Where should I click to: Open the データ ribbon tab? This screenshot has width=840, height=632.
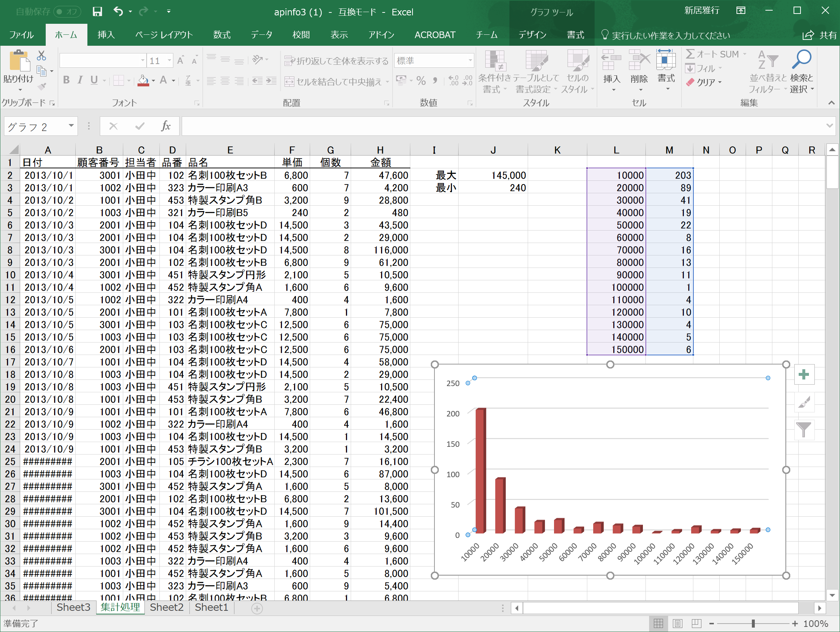(x=261, y=35)
